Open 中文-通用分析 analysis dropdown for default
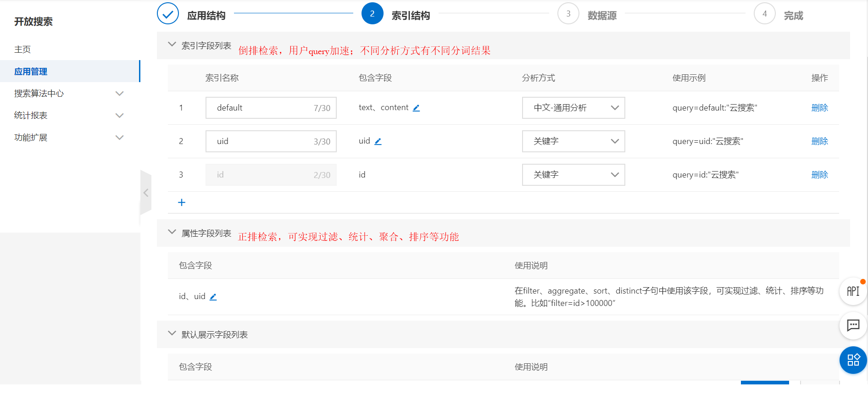The image size is (868, 400). click(x=573, y=108)
